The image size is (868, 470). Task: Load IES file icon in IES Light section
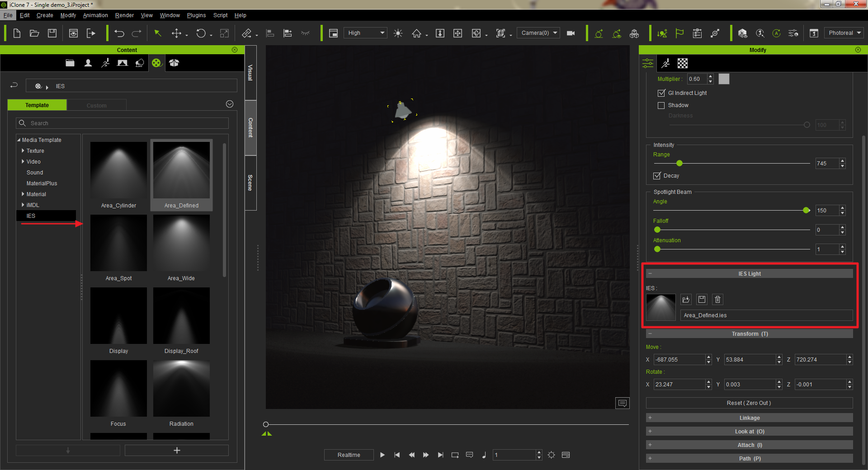click(686, 299)
